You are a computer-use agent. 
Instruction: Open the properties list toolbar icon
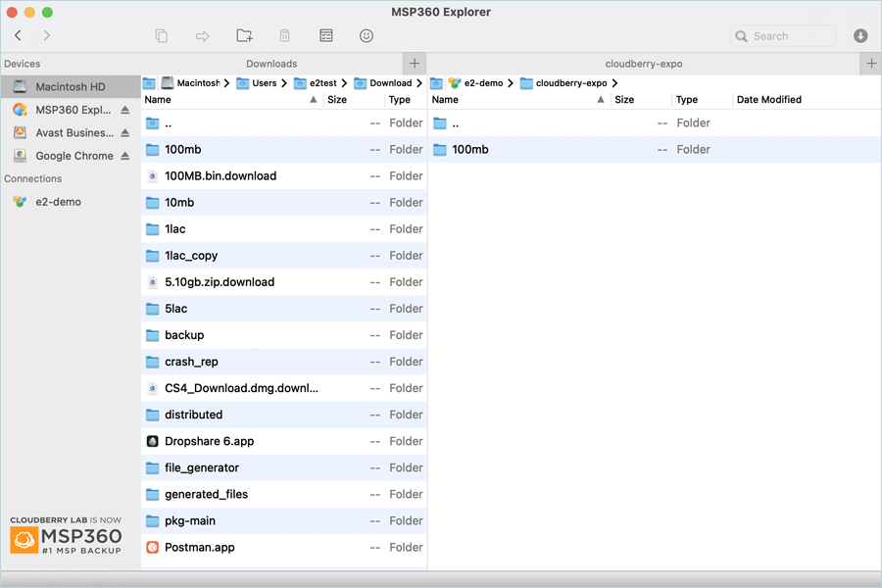point(326,36)
